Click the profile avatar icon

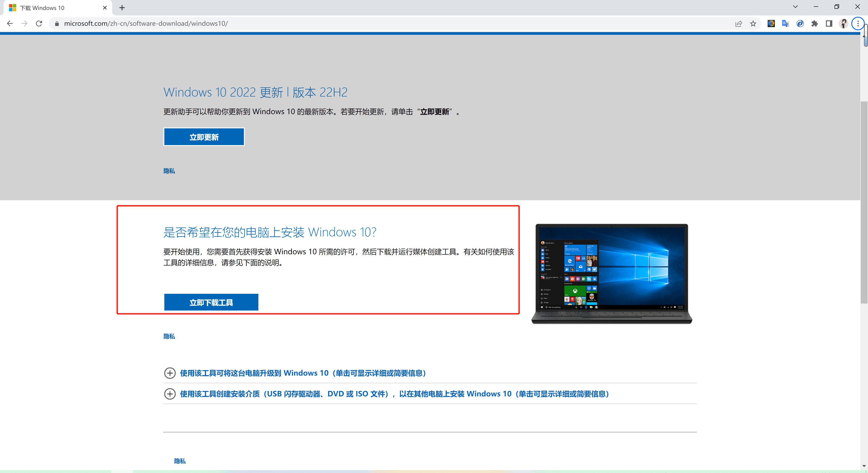[x=843, y=23]
